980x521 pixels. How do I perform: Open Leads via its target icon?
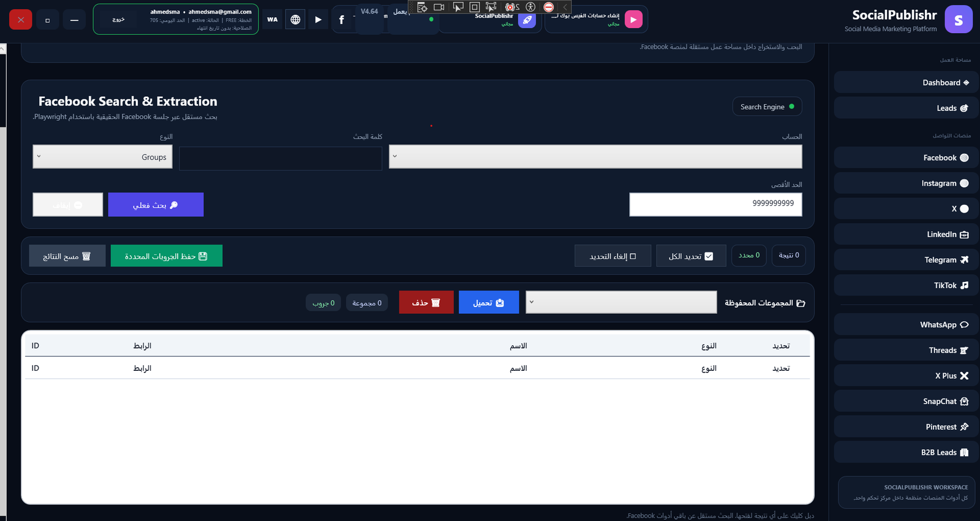(964, 108)
